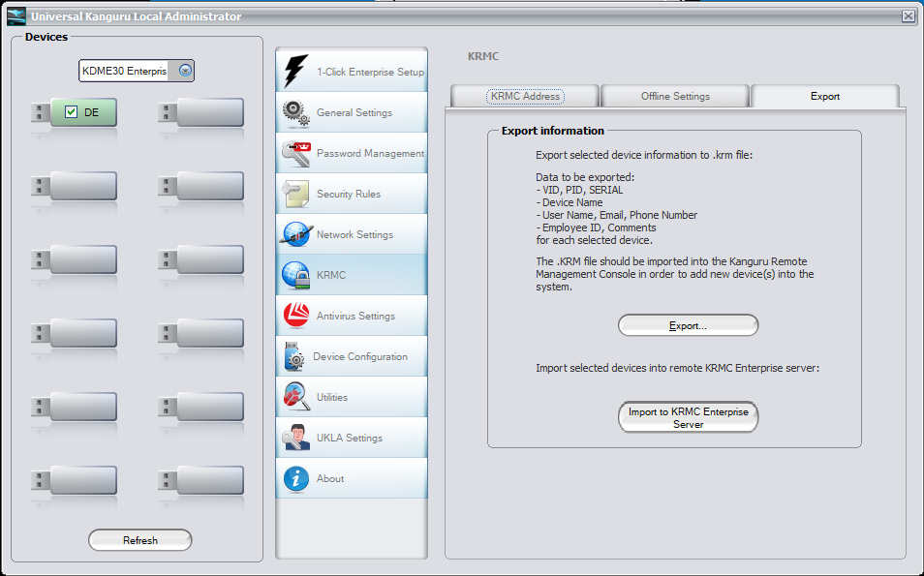This screenshot has width=924, height=576.
Task: Expand the KDME30 Enterprise device dropdown
Action: click(185, 71)
